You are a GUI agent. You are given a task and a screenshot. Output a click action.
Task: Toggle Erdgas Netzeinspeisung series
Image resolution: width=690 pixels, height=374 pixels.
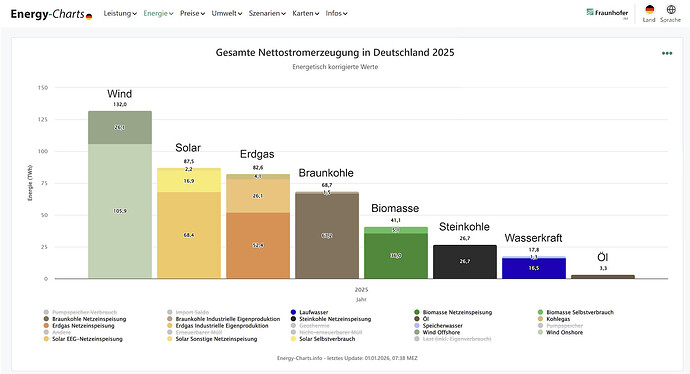[x=79, y=326]
